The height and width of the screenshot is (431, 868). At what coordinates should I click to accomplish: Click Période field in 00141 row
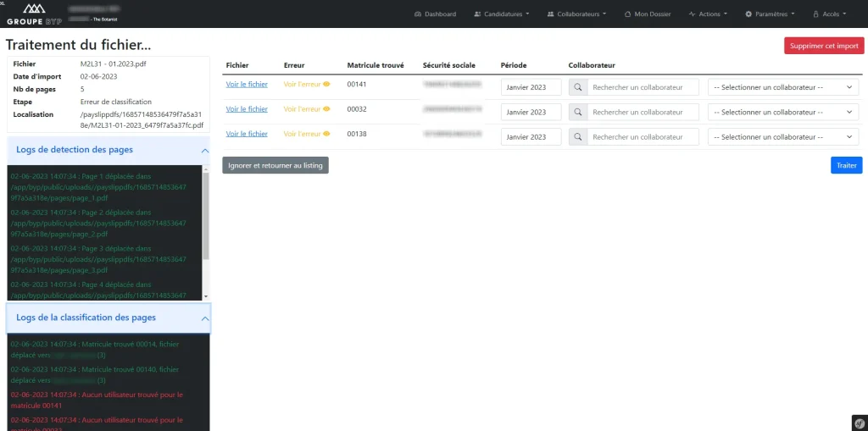tap(531, 87)
